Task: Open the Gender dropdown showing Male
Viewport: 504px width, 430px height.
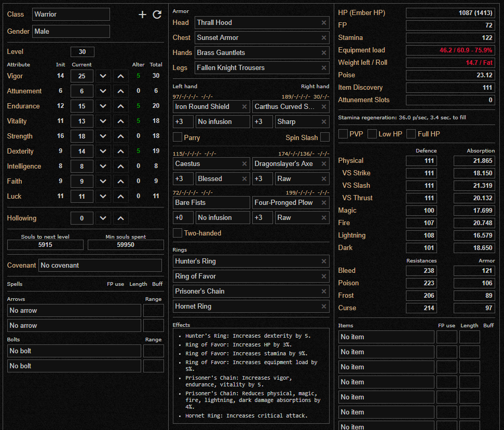Action: 71,32
